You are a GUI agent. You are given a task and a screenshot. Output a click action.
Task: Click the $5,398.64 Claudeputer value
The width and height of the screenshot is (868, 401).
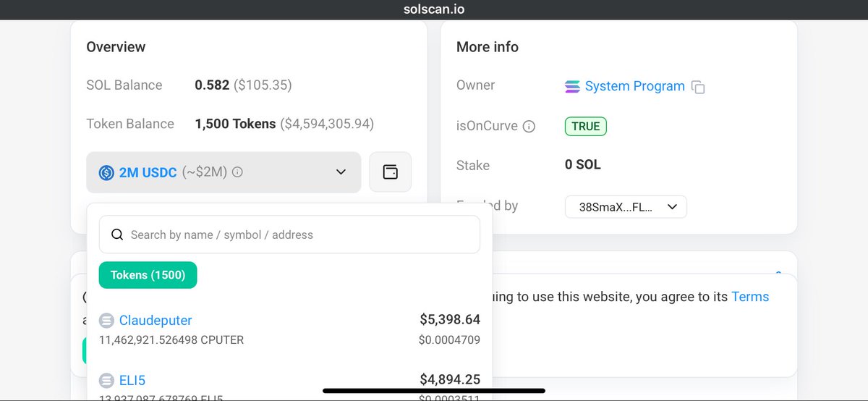(450, 319)
